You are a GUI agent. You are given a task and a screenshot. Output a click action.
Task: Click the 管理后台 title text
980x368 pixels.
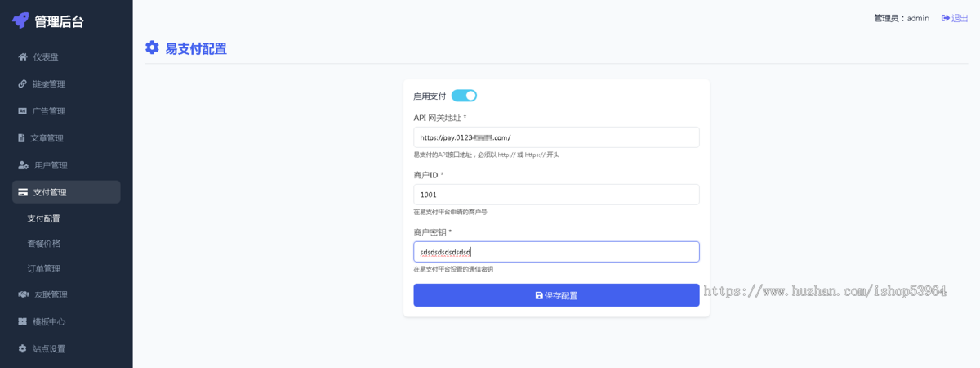pyautogui.click(x=59, y=21)
